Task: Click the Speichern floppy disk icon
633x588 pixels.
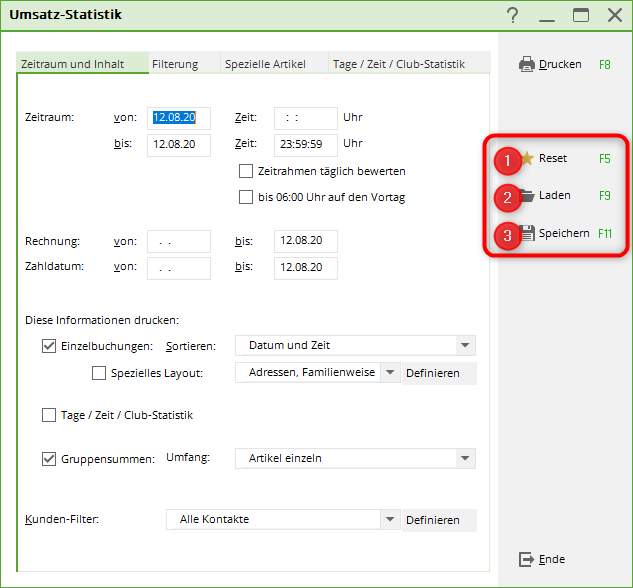Action: (527, 234)
